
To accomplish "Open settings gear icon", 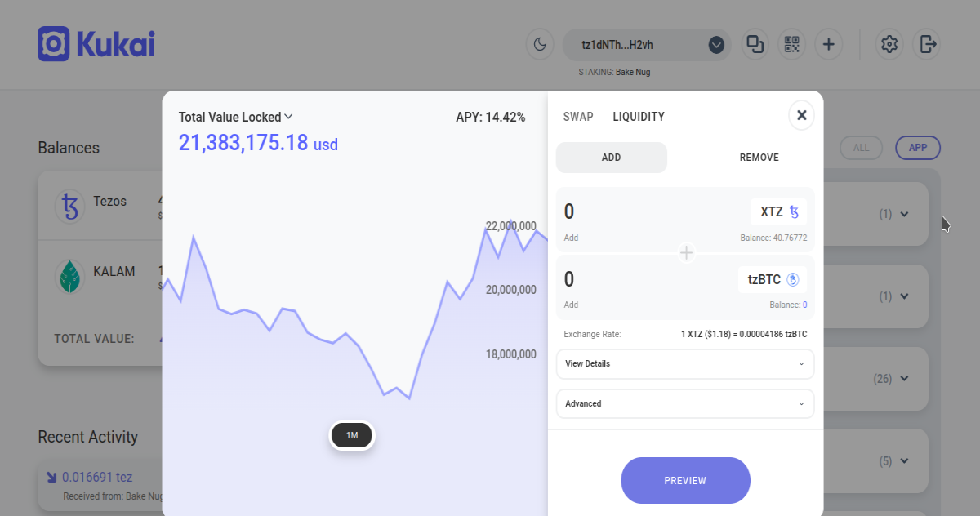I will [890, 44].
